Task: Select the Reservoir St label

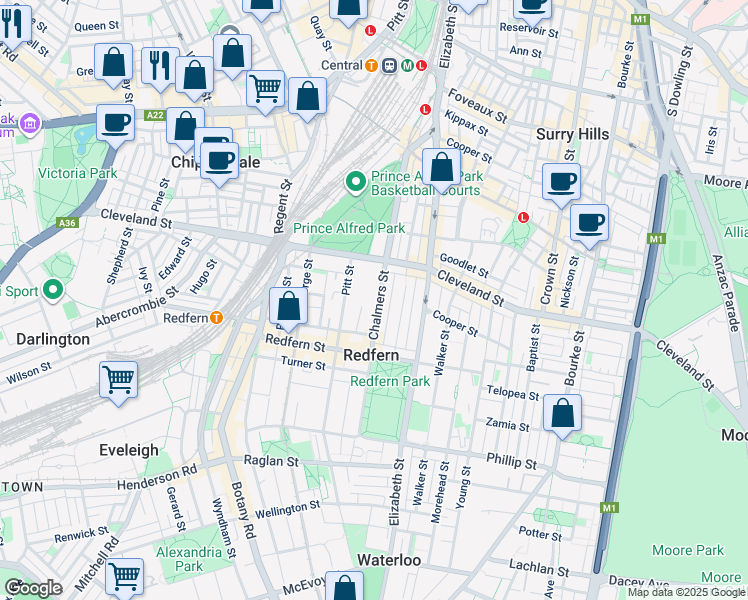Action: pyautogui.click(x=529, y=30)
